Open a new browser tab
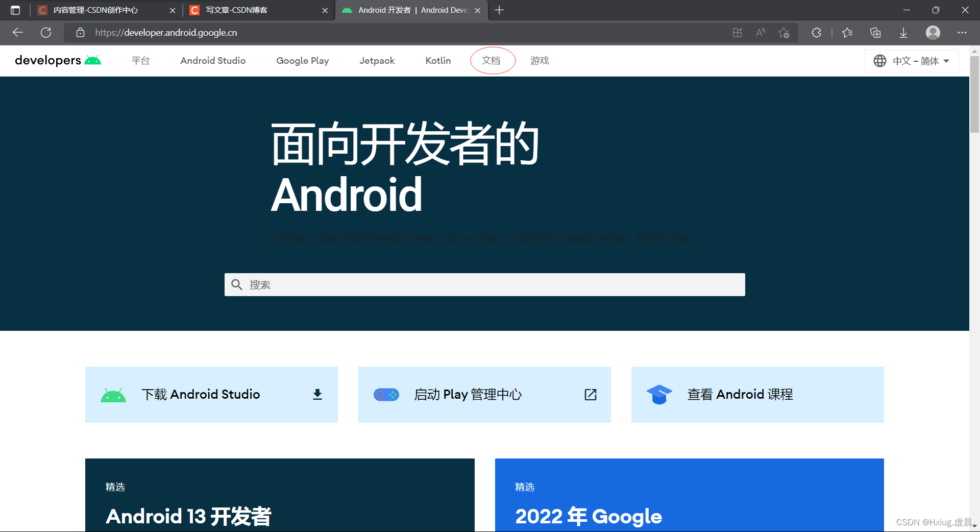Screen dimensions: 980x532 point(499,10)
